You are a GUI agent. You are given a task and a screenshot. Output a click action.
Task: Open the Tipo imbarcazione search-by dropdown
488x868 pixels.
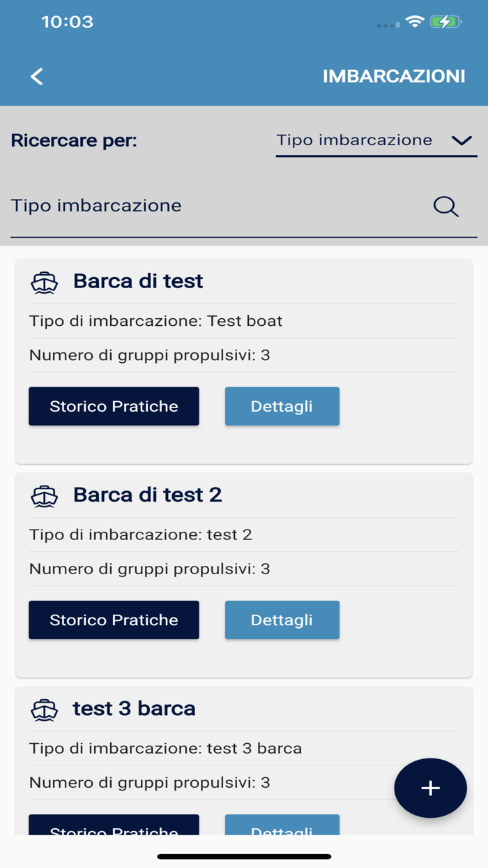(354, 140)
